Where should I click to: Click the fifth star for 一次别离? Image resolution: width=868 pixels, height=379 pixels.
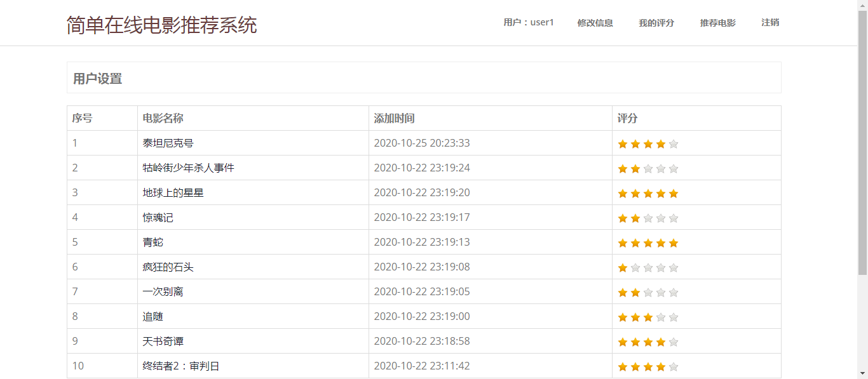coord(674,293)
